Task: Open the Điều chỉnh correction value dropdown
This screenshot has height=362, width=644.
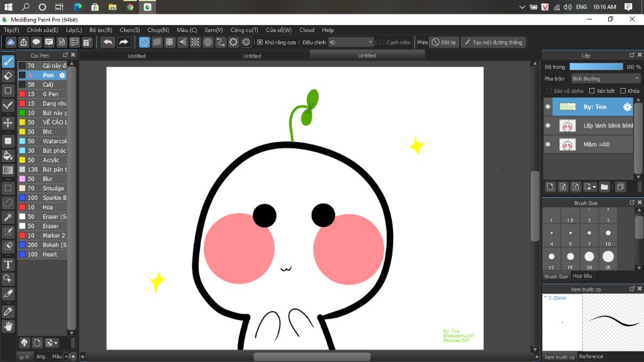Action: click(x=351, y=42)
